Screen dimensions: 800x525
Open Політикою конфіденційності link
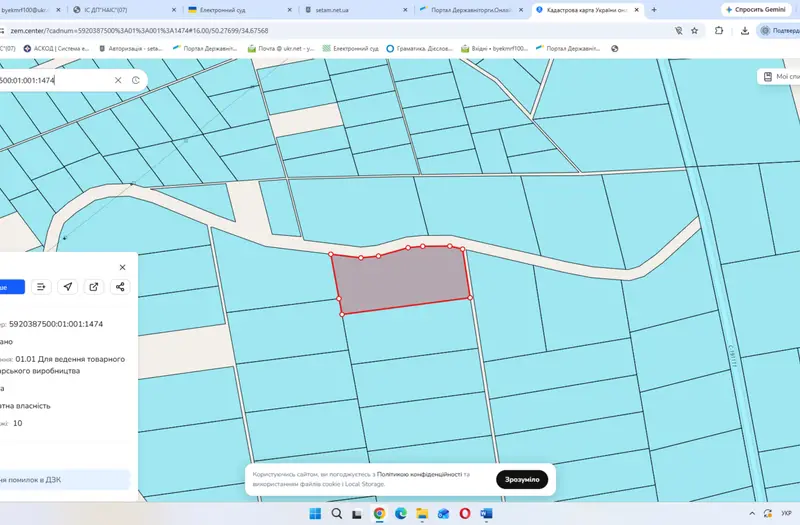[x=419, y=474]
